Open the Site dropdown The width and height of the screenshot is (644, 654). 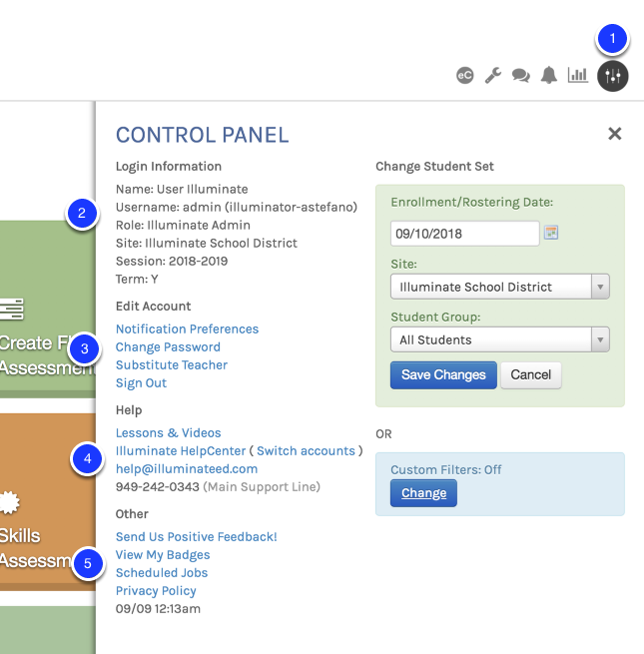pos(500,287)
